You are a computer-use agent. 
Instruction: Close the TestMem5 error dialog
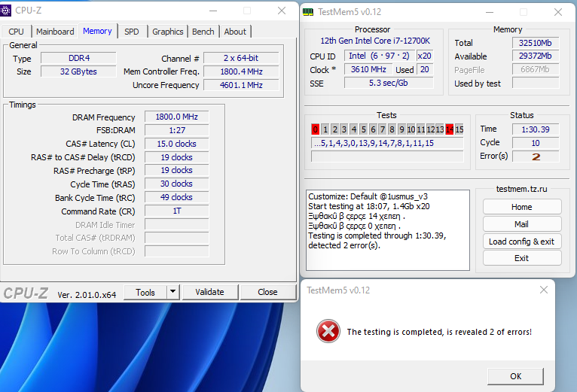(x=544, y=290)
